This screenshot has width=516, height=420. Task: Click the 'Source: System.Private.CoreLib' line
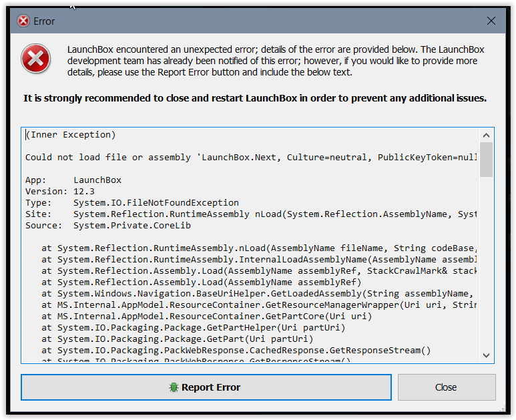click(x=108, y=226)
